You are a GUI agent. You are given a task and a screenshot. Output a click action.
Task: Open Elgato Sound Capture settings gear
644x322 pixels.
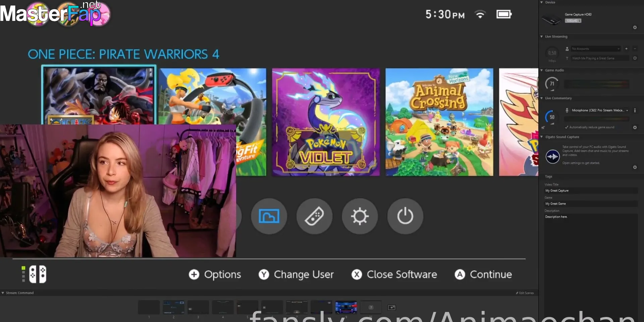[635, 167]
